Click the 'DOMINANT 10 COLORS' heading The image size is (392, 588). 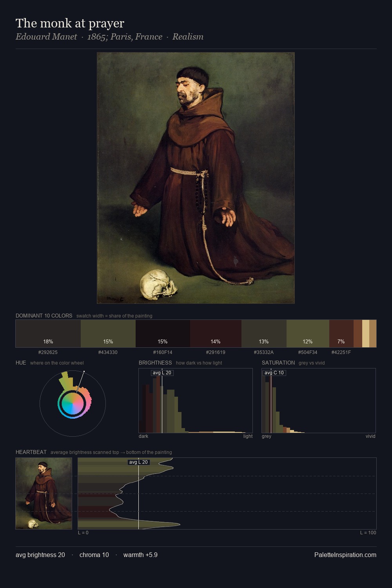(x=44, y=316)
